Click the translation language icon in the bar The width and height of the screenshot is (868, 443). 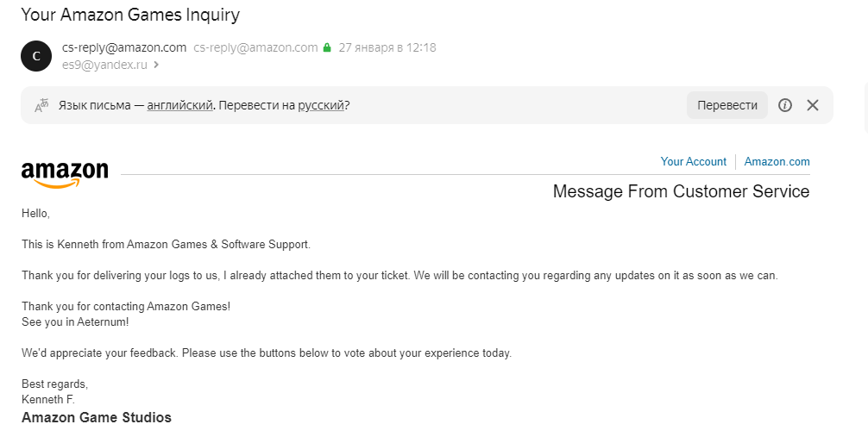(x=41, y=105)
